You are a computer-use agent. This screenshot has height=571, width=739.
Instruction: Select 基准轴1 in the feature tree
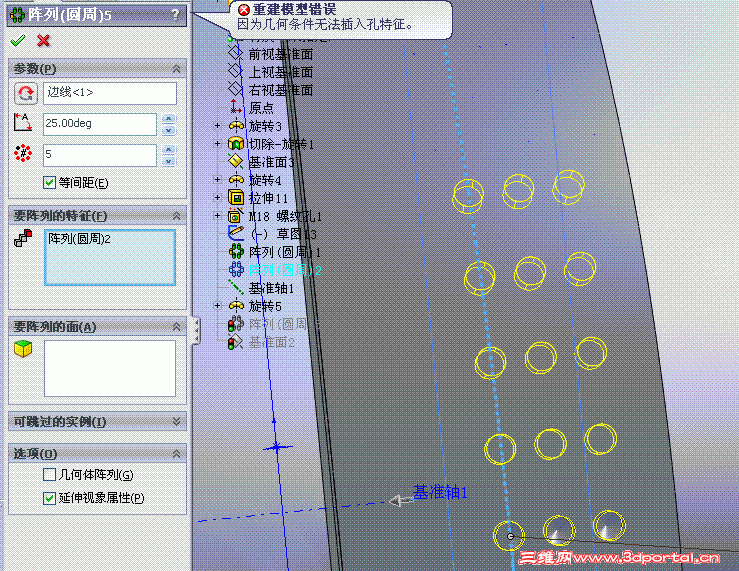pyautogui.click(x=271, y=288)
